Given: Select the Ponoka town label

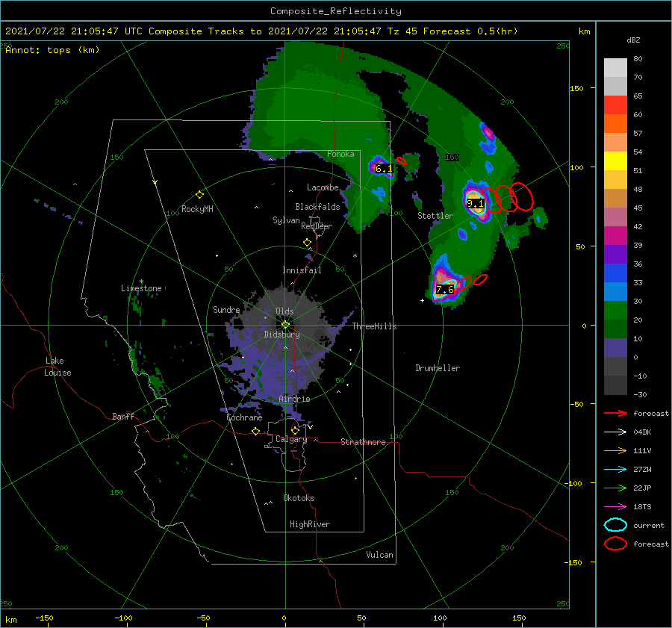Looking at the screenshot, I should 340,154.
